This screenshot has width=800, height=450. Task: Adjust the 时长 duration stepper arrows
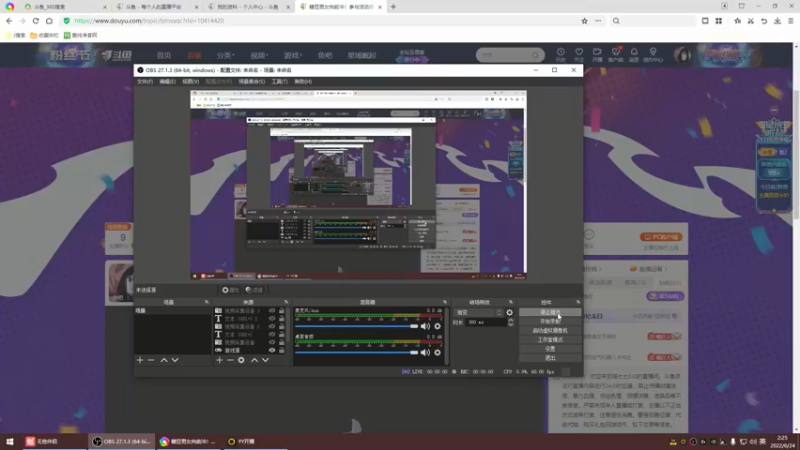tap(510, 322)
